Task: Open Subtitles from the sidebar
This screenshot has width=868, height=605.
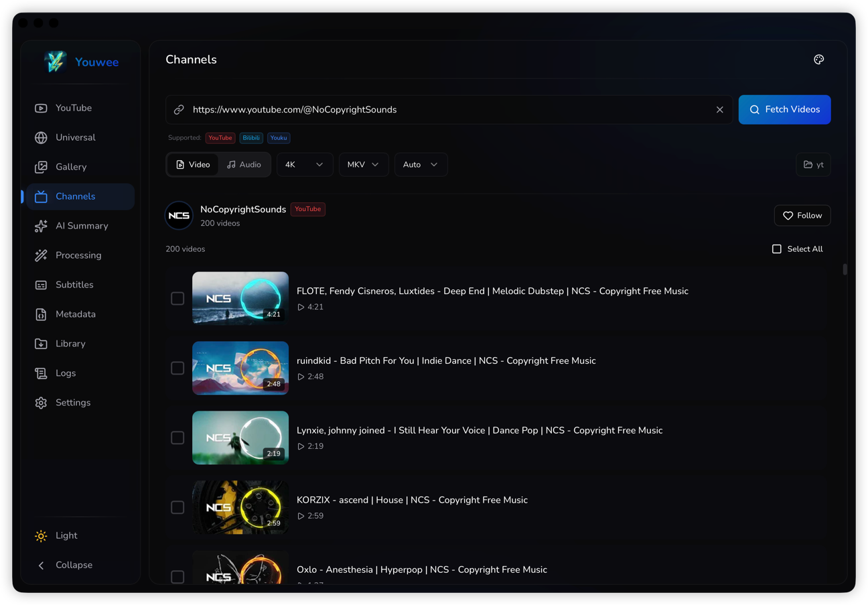Action: click(81, 285)
